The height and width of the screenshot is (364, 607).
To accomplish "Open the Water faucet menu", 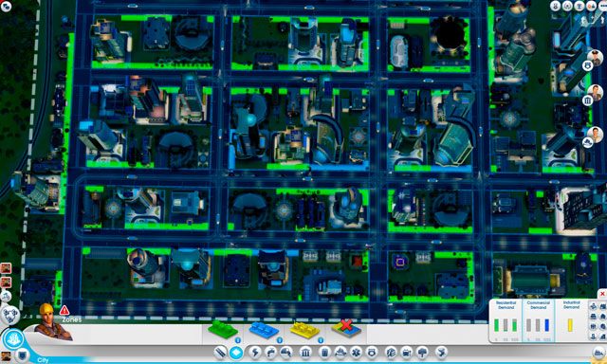I will click(x=270, y=353).
